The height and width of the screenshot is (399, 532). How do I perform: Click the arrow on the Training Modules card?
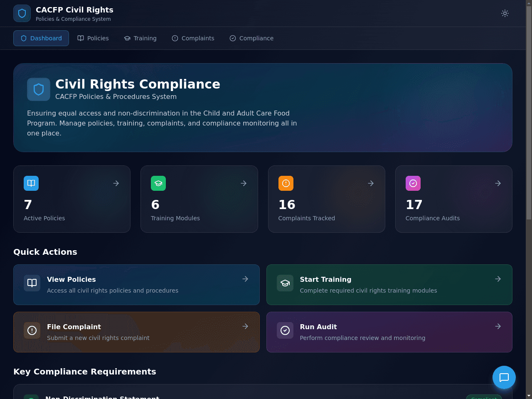[244, 183]
